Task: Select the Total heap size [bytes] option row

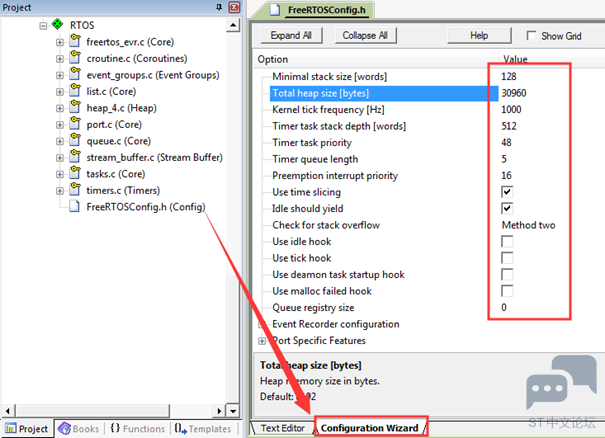Action: pos(384,93)
